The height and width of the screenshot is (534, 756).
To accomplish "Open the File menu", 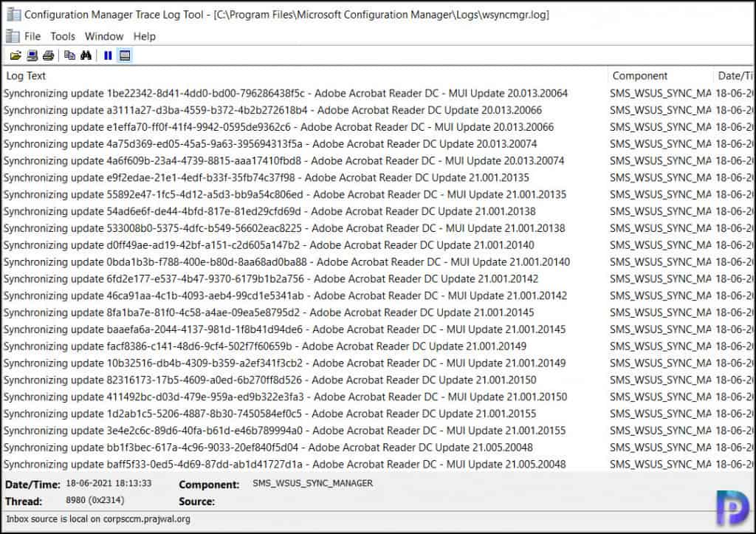I will [x=32, y=36].
